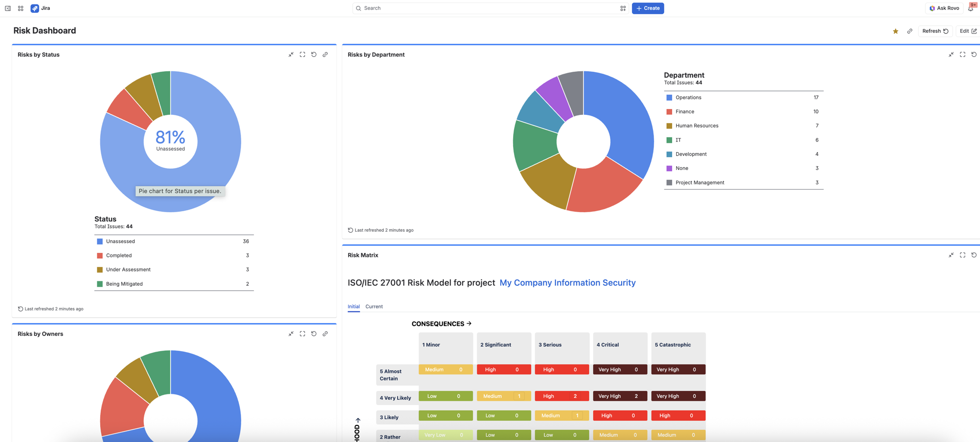
Task: Click the Operations legend row
Action: (743, 98)
